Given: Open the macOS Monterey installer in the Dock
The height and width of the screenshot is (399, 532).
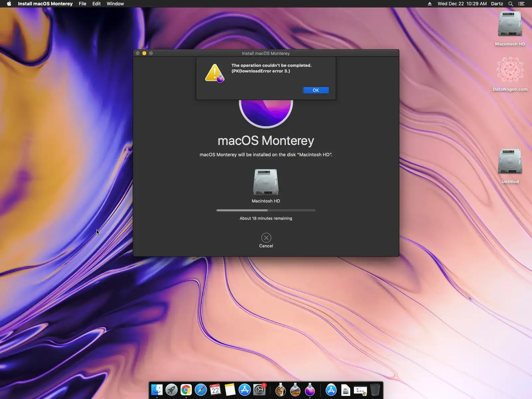Looking at the screenshot, I should [310, 390].
